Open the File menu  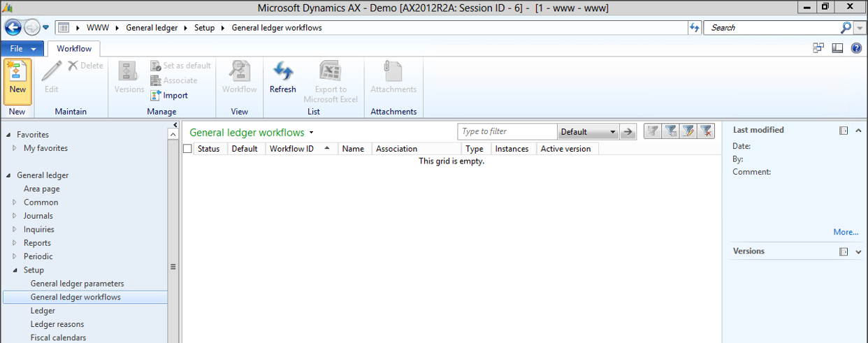point(22,49)
